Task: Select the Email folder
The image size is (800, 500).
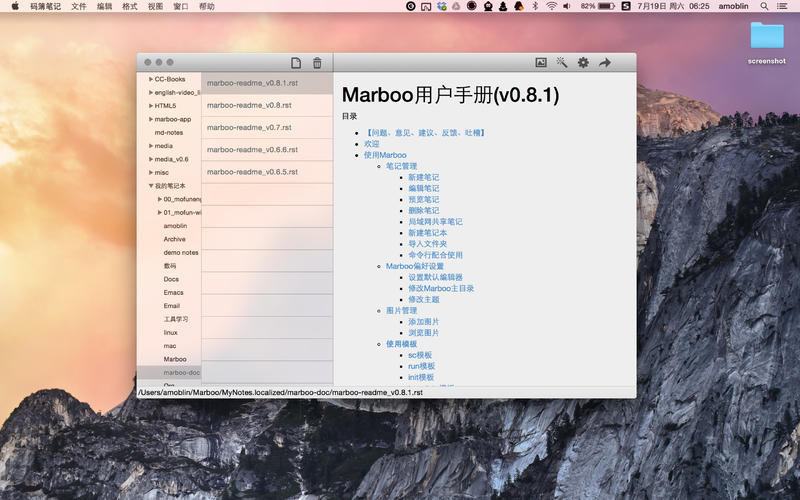Action: (171, 306)
